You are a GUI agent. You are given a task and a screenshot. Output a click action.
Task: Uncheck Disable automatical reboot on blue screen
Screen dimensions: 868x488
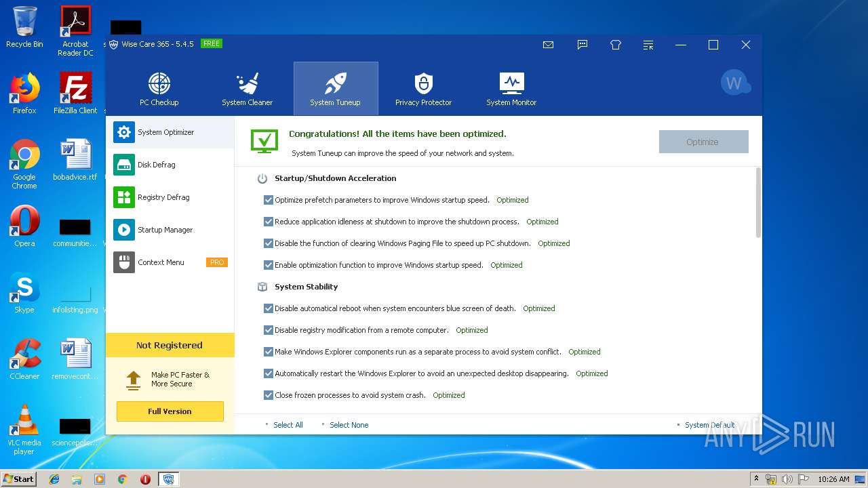click(x=269, y=308)
